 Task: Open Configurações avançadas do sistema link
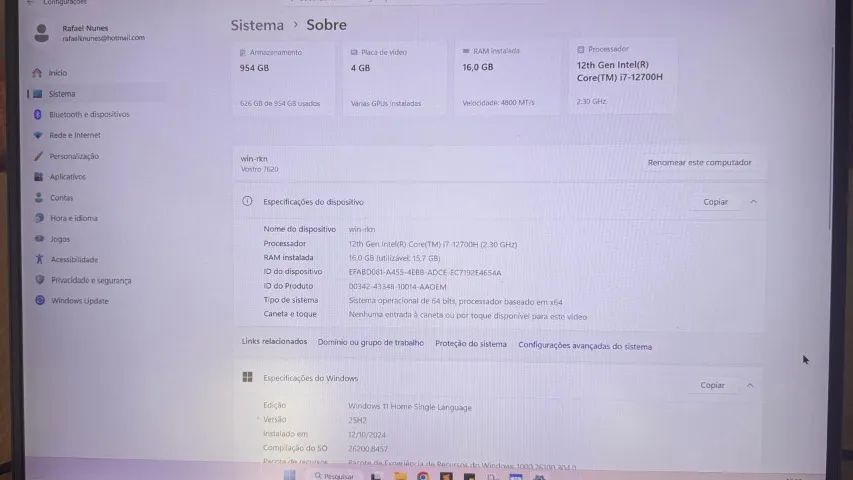[585, 346]
